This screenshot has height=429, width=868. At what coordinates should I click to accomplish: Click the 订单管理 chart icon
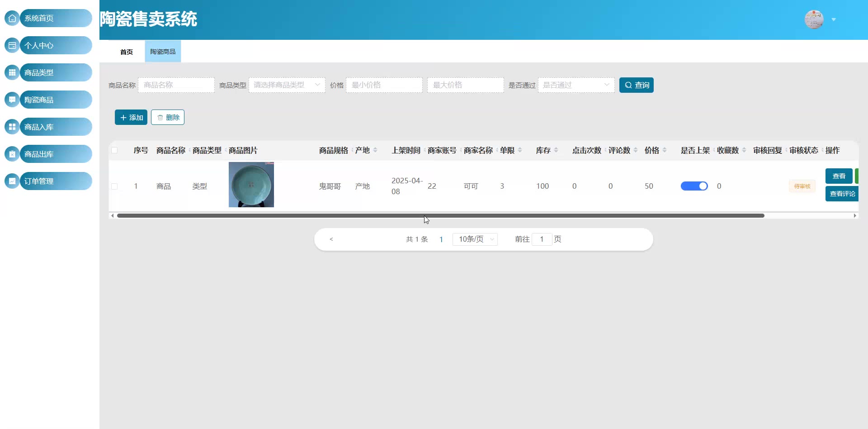coord(12,181)
